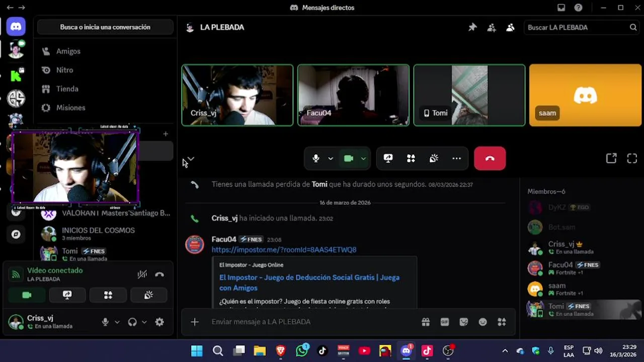This screenshot has height=362, width=644.
Task: Open INICIOS DEL COSMOS group chat
Action: [105, 233]
